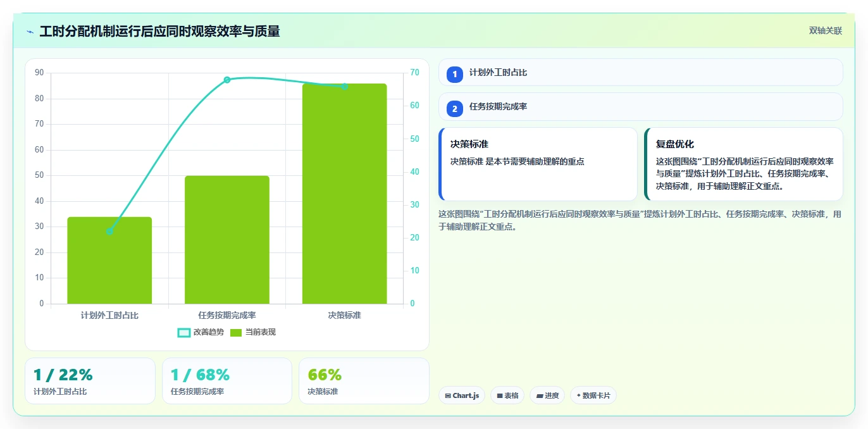Click 决策标准 caption under 66%
The image size is (868, 429).
click(x=323, y=392)
